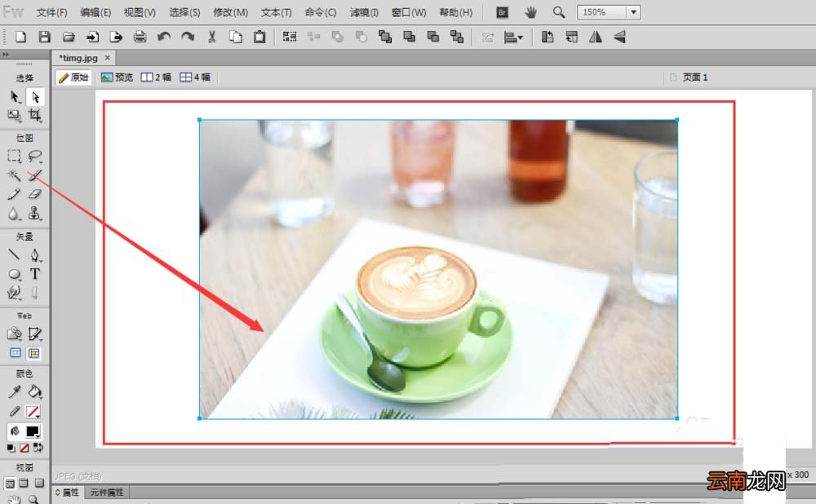Select the Pen tool
This screenshot has height=504, width=816.
(35, 254)
